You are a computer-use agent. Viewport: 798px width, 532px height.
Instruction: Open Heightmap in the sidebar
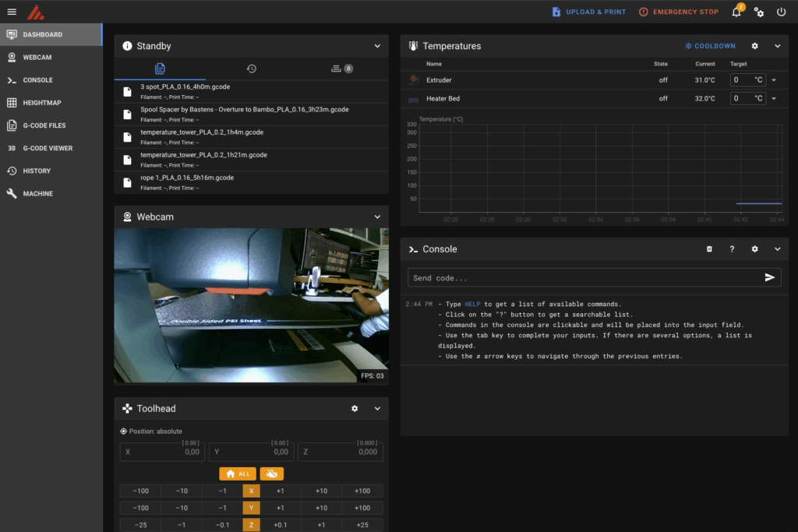point(42,103)
